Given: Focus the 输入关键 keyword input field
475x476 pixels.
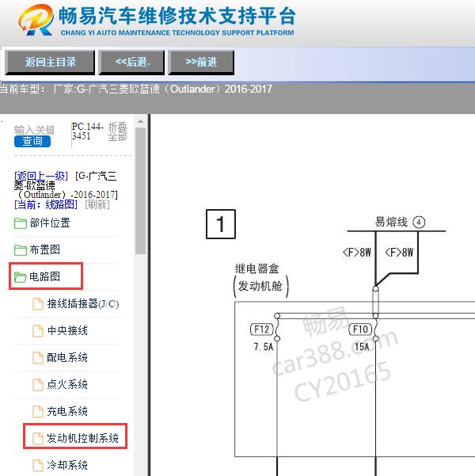Looking at the screenshot, I should click(34, 130).
